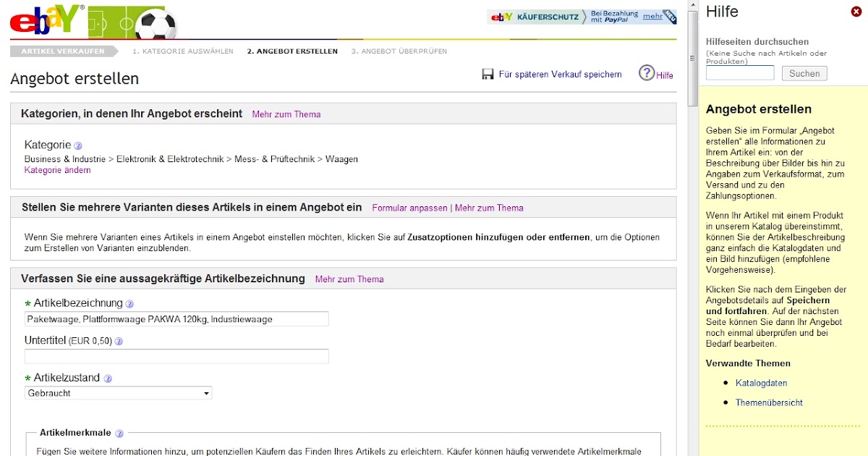
Task: Click the Kategorie ändern link
Action: [58, 170]
